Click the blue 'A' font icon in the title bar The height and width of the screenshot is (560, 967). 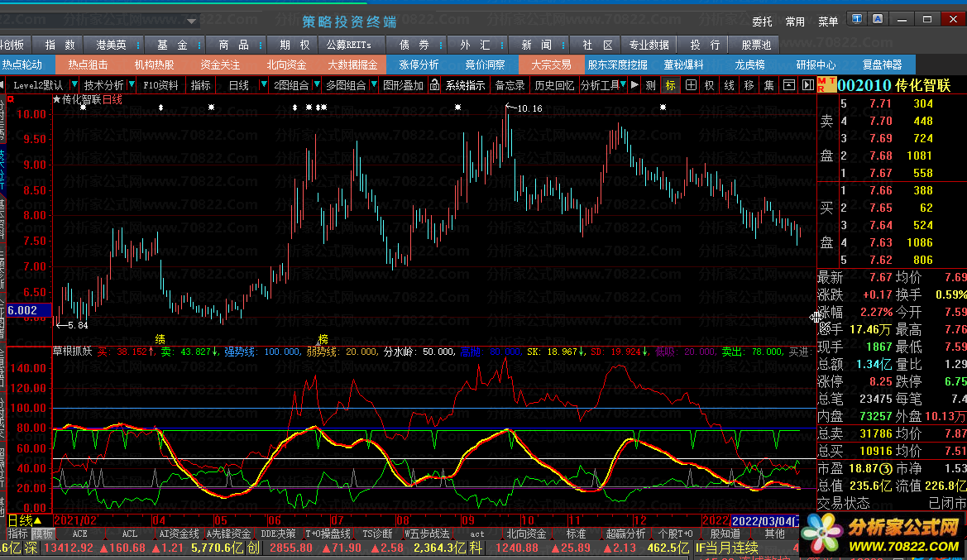[x=878, y=19]
